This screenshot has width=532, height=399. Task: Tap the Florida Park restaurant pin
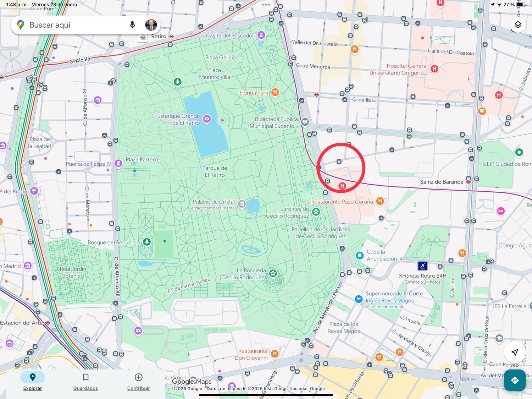(275, 93)
